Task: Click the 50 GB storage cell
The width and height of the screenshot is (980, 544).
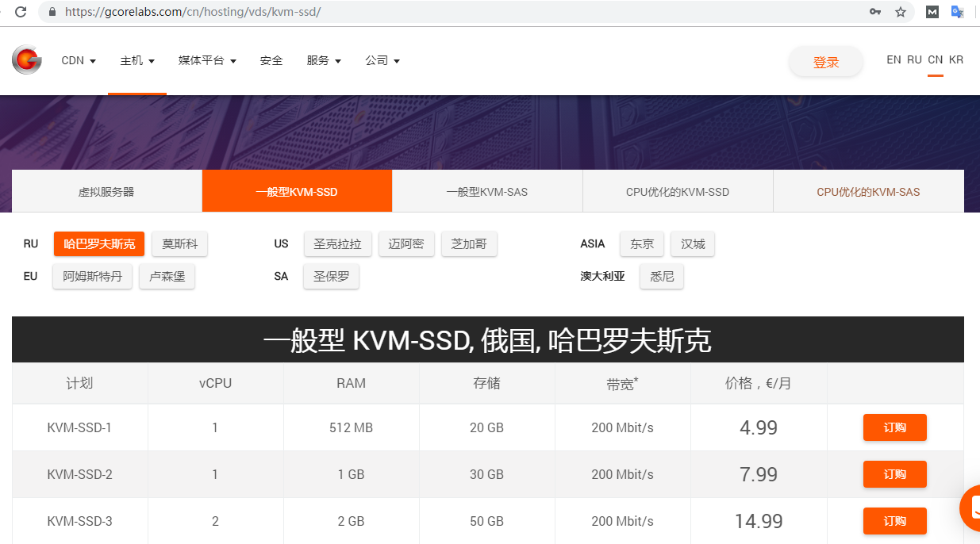Action: click(x=486, y=521)
